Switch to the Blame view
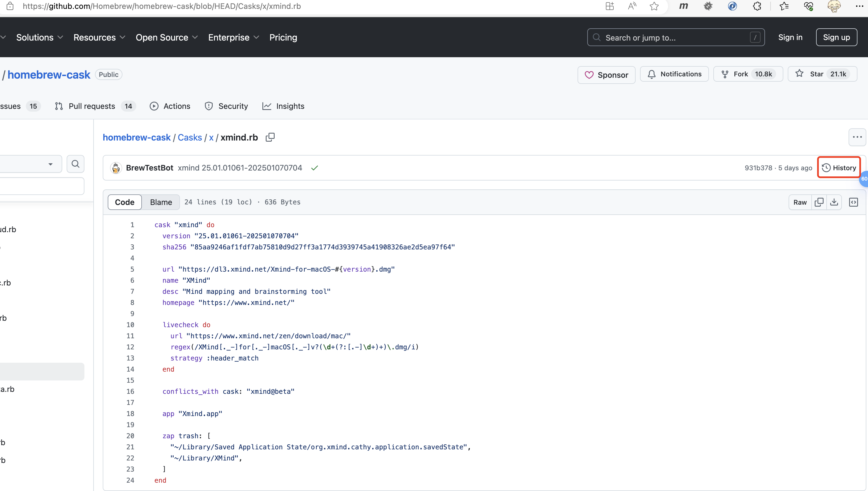The image size is (868, 491). (x=161, y=202)
